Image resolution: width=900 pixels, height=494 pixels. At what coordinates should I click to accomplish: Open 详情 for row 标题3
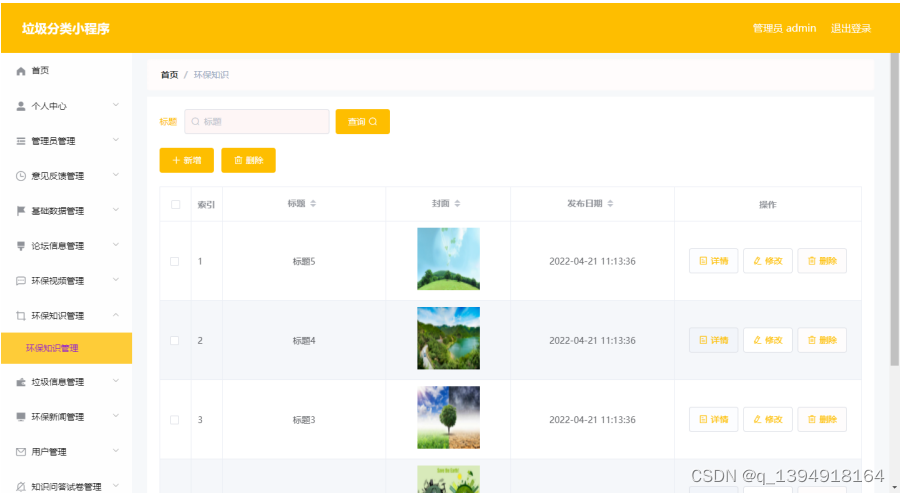(x=713, y=419)
